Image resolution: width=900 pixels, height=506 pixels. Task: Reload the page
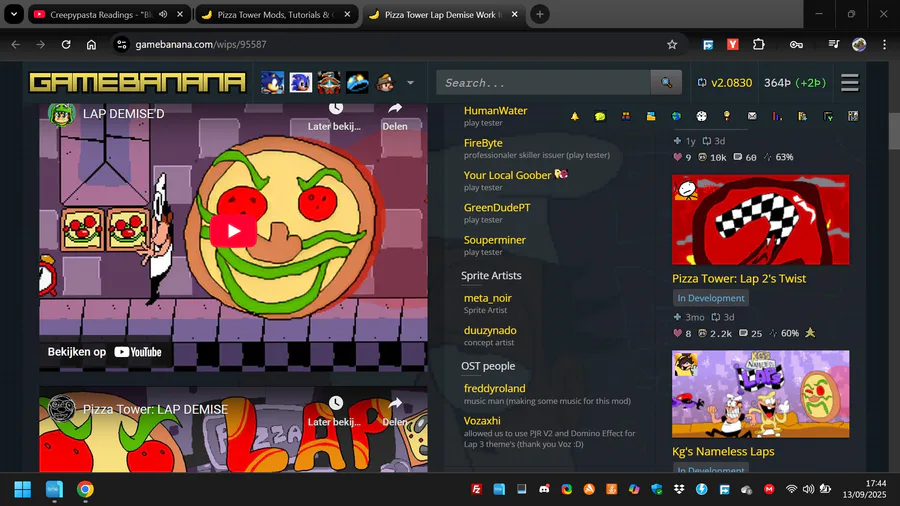[x=66, y=44]
